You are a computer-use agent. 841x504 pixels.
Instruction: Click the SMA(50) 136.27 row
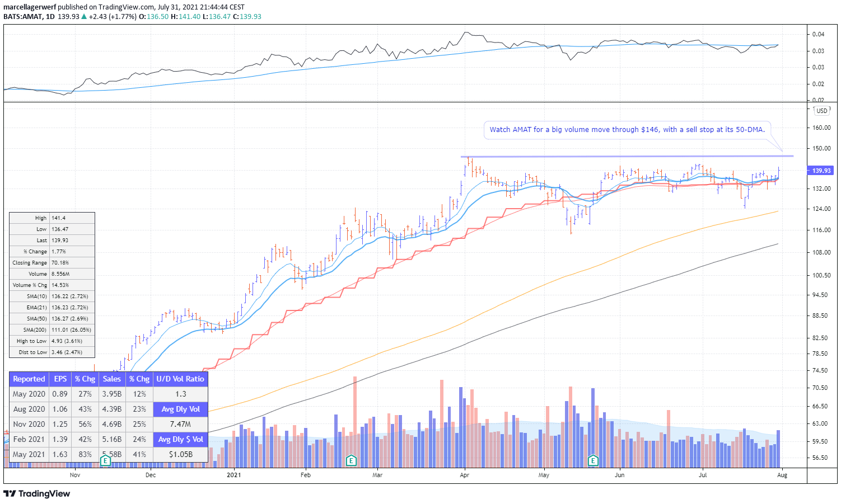(52, 319)
